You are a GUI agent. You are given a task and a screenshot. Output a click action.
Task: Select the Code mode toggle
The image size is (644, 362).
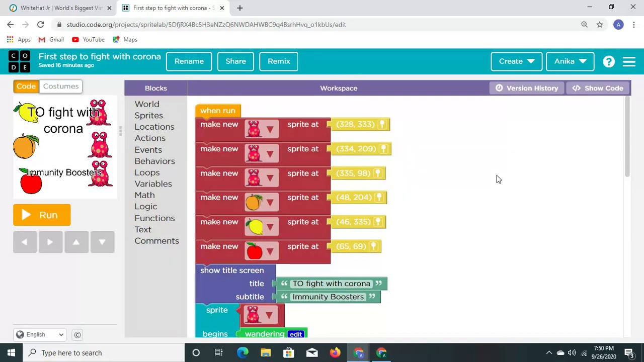[x=26, y=86]
